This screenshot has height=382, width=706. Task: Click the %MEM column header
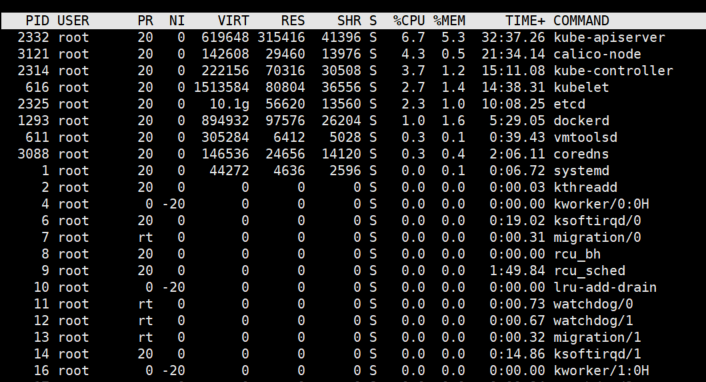point(449,21)
